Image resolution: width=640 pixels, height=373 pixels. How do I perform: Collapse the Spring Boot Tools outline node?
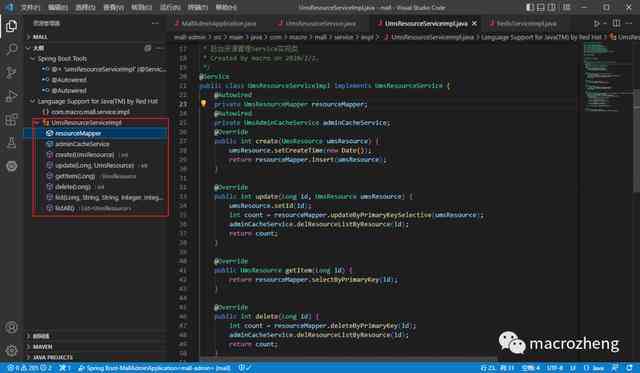click(x=33, y=59)
